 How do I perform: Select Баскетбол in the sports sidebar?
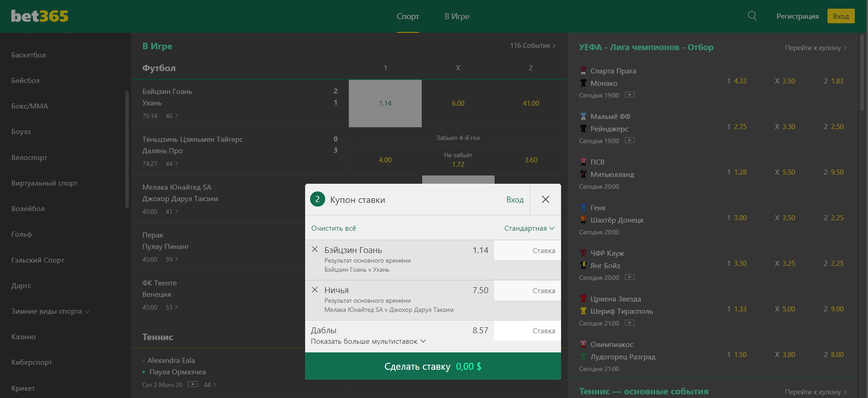coord(29,55)
